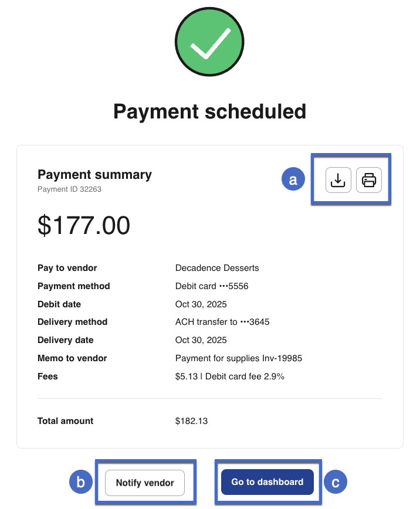Click the circled letter 'c' badge

click(336, 482)
